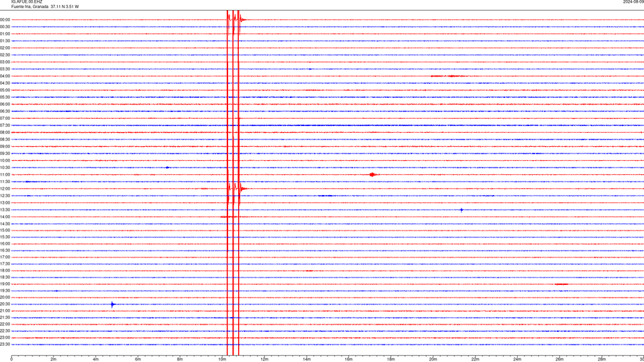This screenshot has width=644, height=362.
Task: Select the 02:00 trace time label
Action: click(5, 48)
